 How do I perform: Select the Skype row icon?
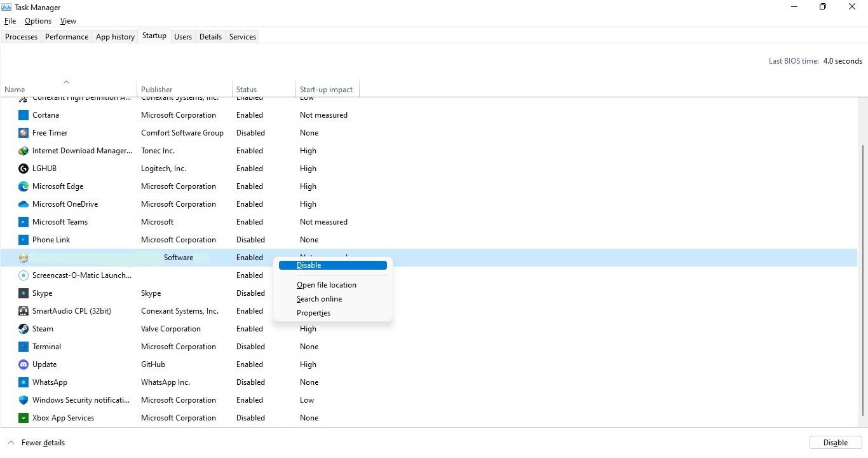click(x=24, y=293)
